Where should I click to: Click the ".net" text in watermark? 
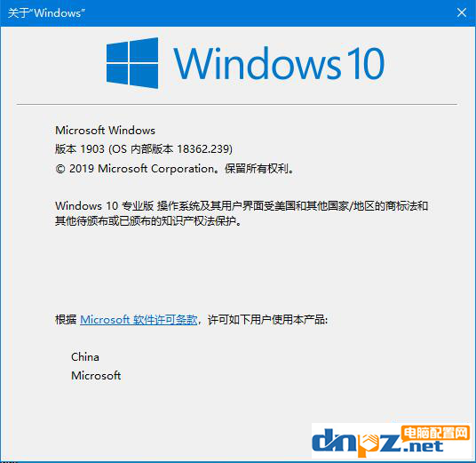[424, 447]
